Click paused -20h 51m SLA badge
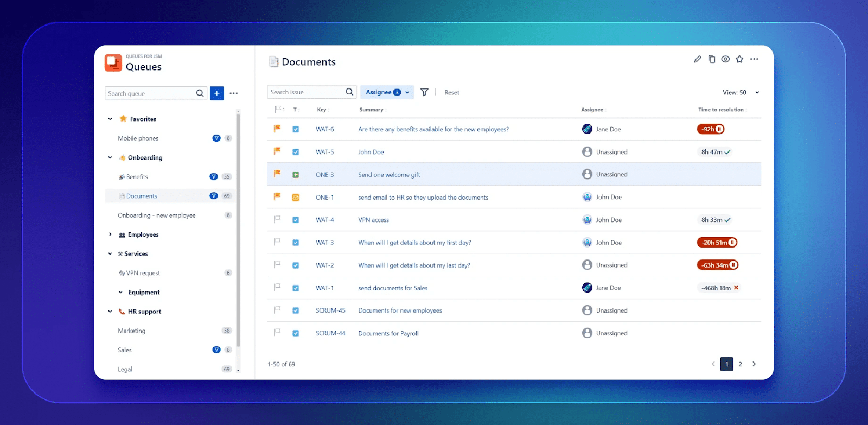Image resolution: width=868 pixels, height=425 pixels. 717,243
